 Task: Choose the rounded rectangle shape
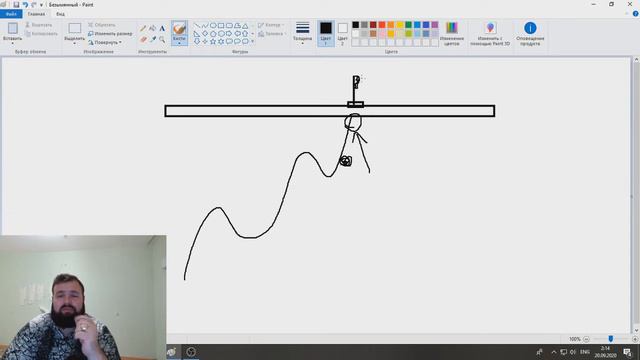click(x=229, y=25)
